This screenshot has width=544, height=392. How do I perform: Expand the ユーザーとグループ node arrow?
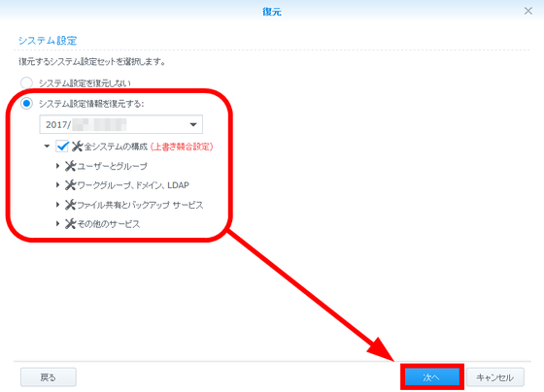pyautogui.click(x=57, y=166)
